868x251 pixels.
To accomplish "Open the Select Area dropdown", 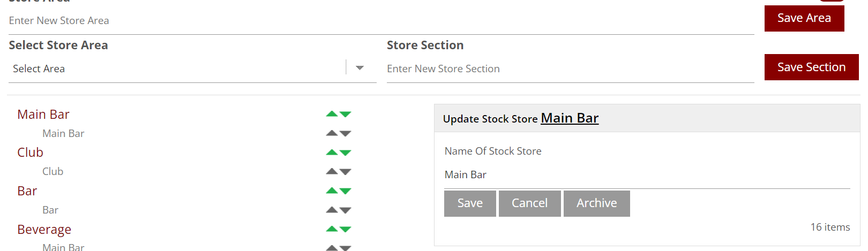I will pos(360,68).
